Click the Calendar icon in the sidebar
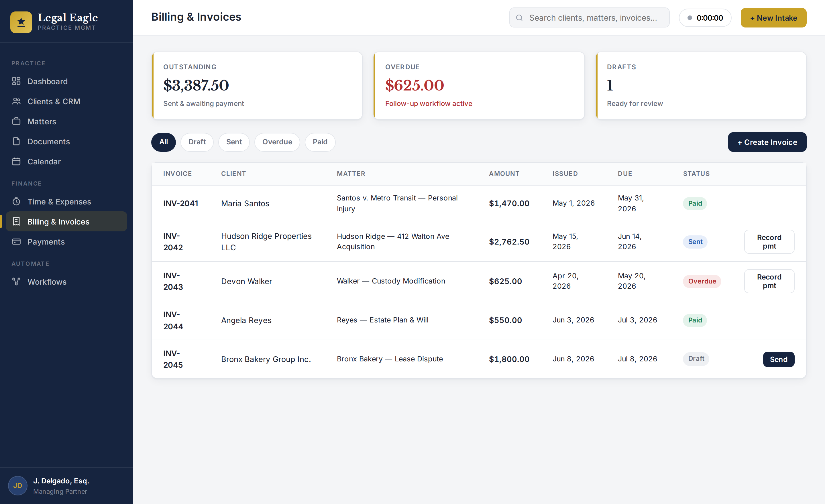The image size is (825, 504). (x=16, y=161)
